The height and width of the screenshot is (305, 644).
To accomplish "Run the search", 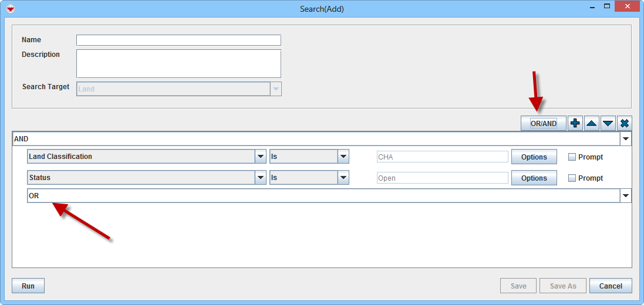I will tap(28, 286).
